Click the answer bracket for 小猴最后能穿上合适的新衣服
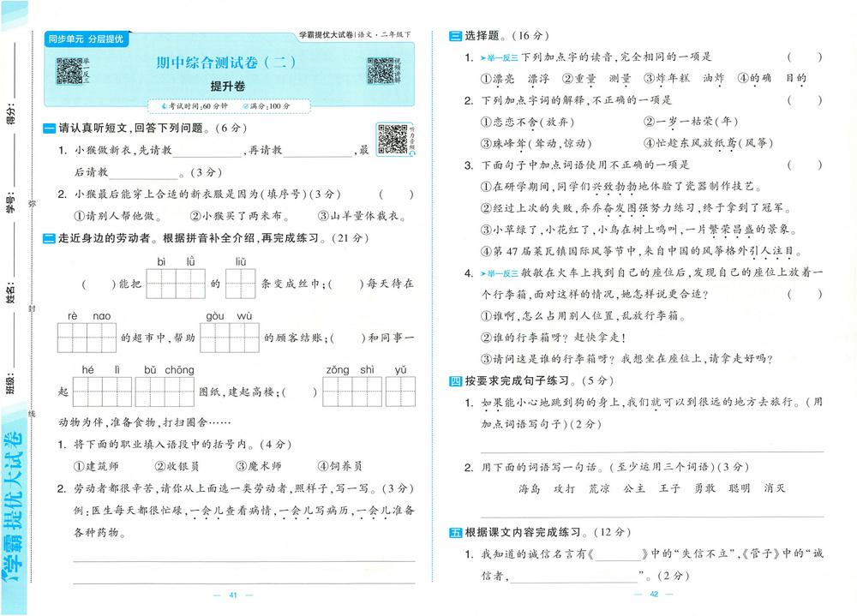Screen dimensions: 857x616 tap(396, 194)
